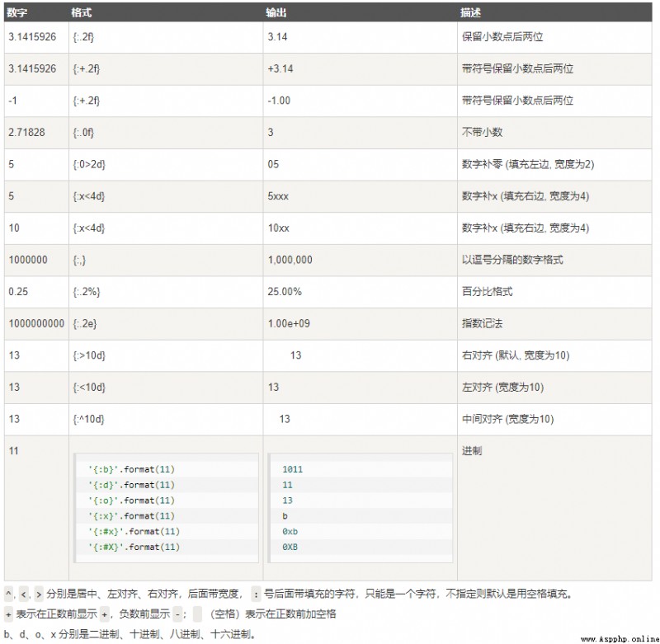660x644 pixels.
Task: Click code line '{:d}'.format(11)
Action: click(131, 485)
